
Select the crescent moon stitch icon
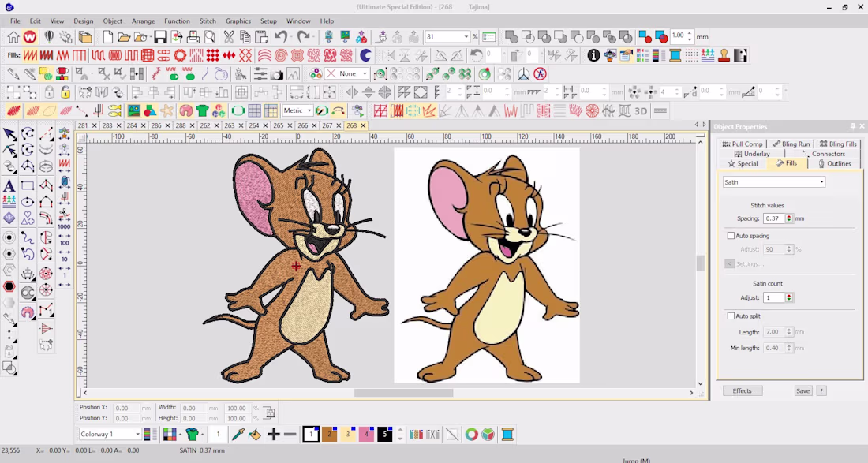click(x=365, y=55)
